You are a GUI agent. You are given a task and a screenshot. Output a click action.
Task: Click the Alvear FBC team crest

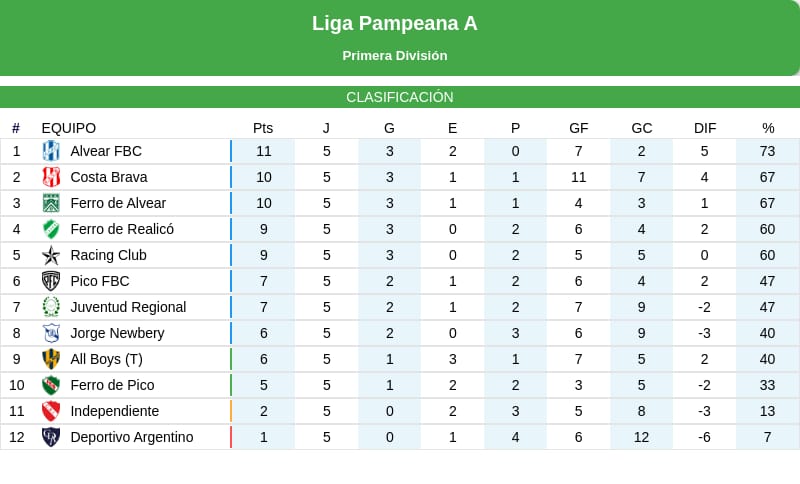coord(51,151)
